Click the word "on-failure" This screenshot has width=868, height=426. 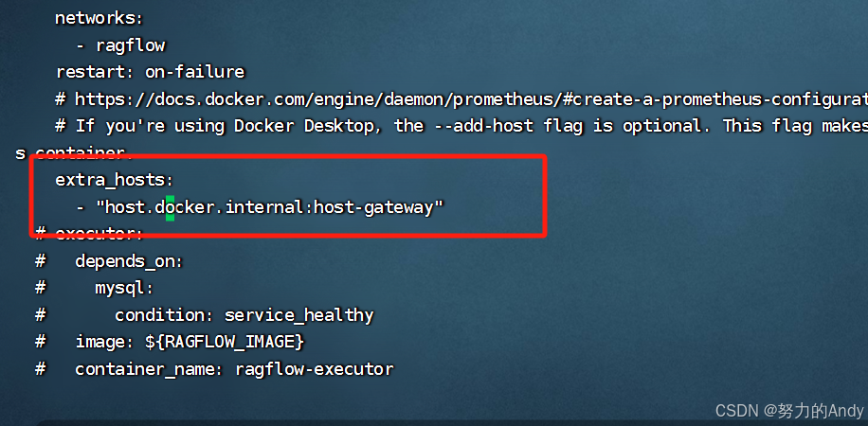coord(194,72)
